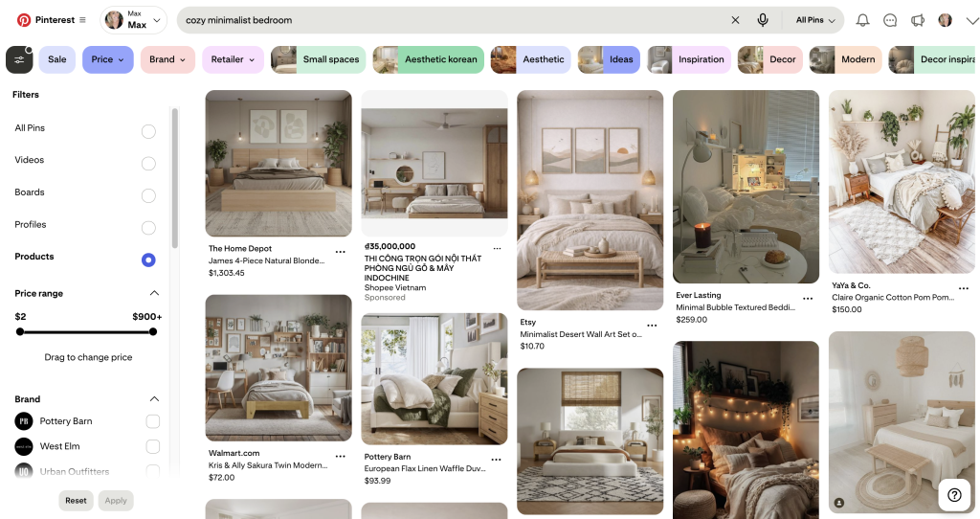Select the Aesthetic korean chip

pyautogui.click(x=428, y=59)
